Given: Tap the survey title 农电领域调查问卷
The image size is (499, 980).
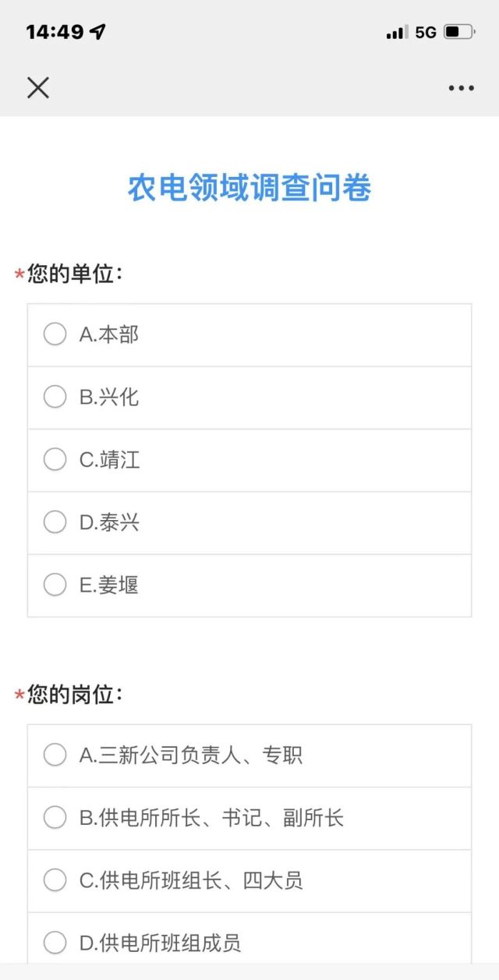Looking at the screenshot, I should pos(249,188).
